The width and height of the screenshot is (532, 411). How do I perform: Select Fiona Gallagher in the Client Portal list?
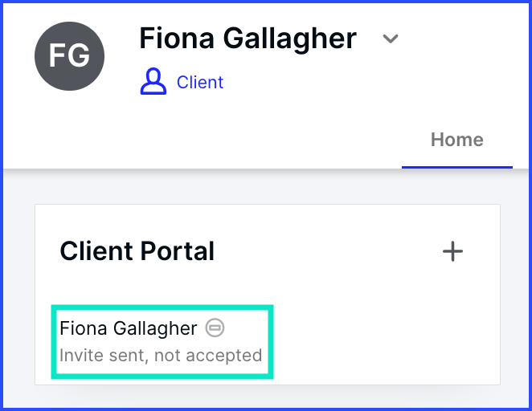[x=128, y=328]
